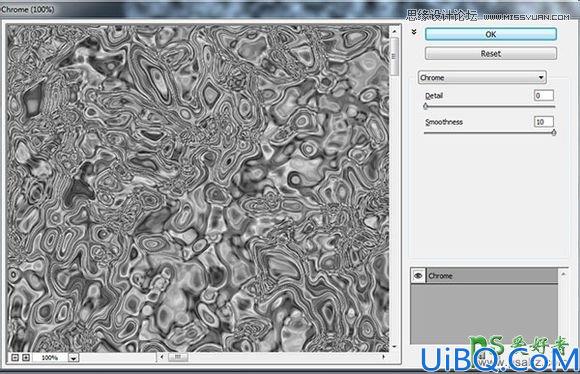Click the preview's vertical scroll up arrow
580x374 pixels.
(x=394, y=31)
